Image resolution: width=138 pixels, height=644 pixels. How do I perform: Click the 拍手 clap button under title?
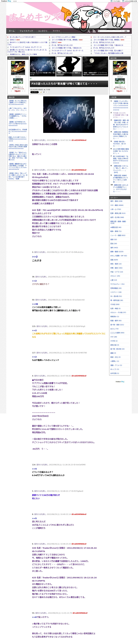coord(44,92)
